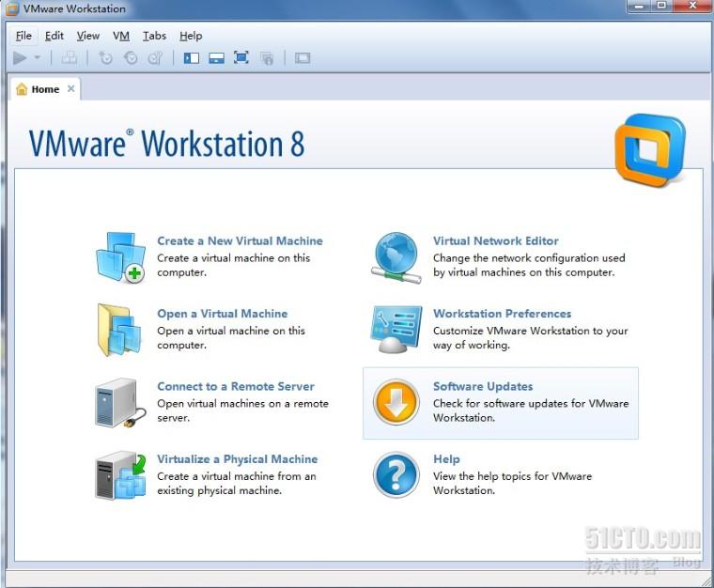Toggle the thumbnail bar toolbar button

216,58
